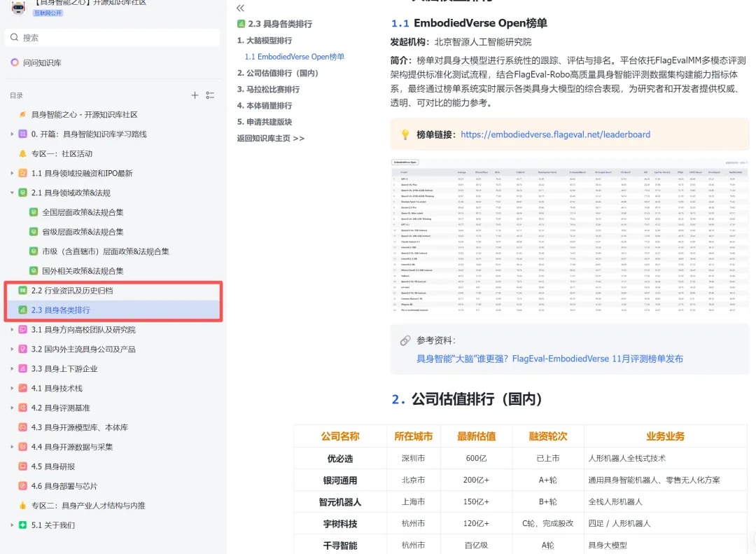Expand the 4.4 具身开源数据与采集 arrow
This screenshot has width=756, height=554.
(x=12, y=446)
